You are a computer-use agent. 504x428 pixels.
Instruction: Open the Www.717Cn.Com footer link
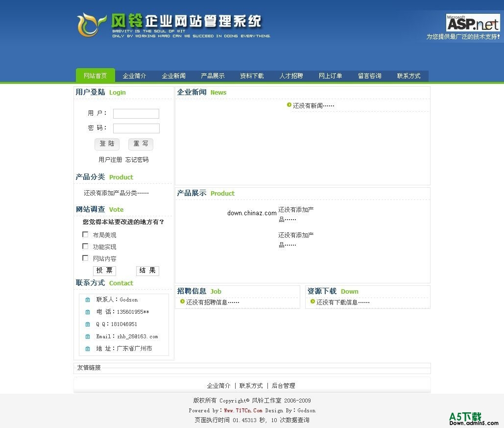tap(243, 410)
